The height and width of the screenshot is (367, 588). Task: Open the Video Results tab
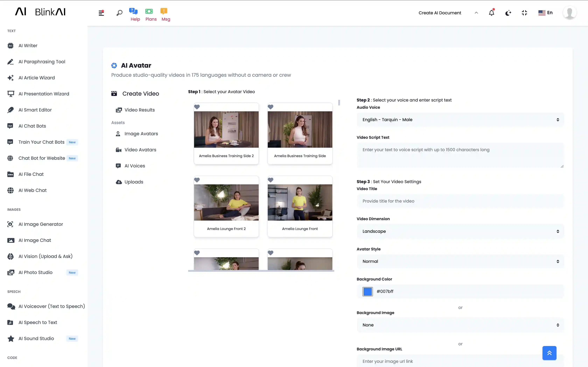click(x=139, y=110)
